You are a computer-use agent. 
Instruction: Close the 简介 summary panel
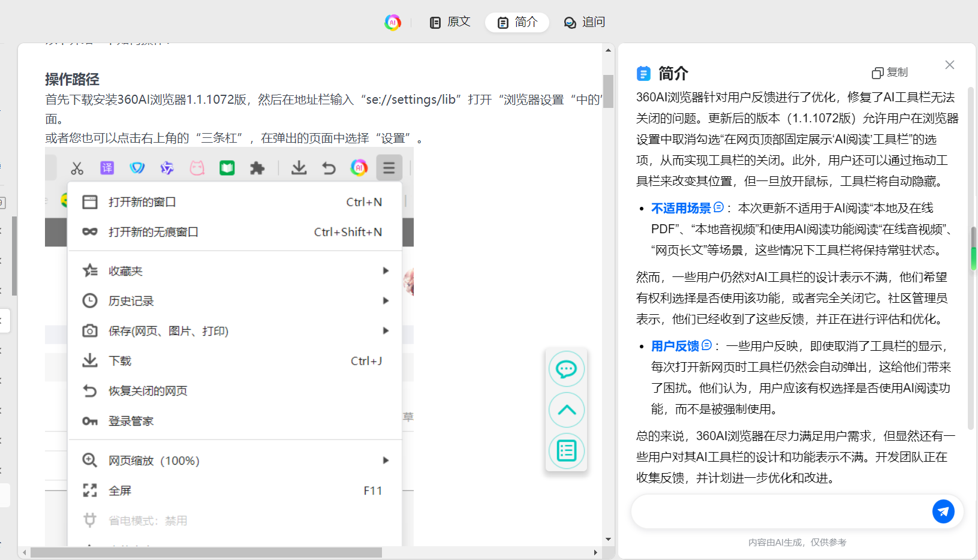[x=950, y=65]
